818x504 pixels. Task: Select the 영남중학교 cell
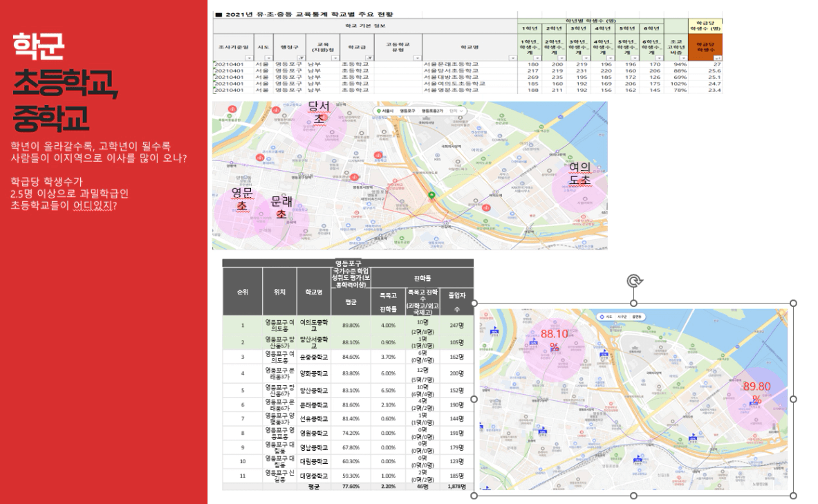[314, 447]
